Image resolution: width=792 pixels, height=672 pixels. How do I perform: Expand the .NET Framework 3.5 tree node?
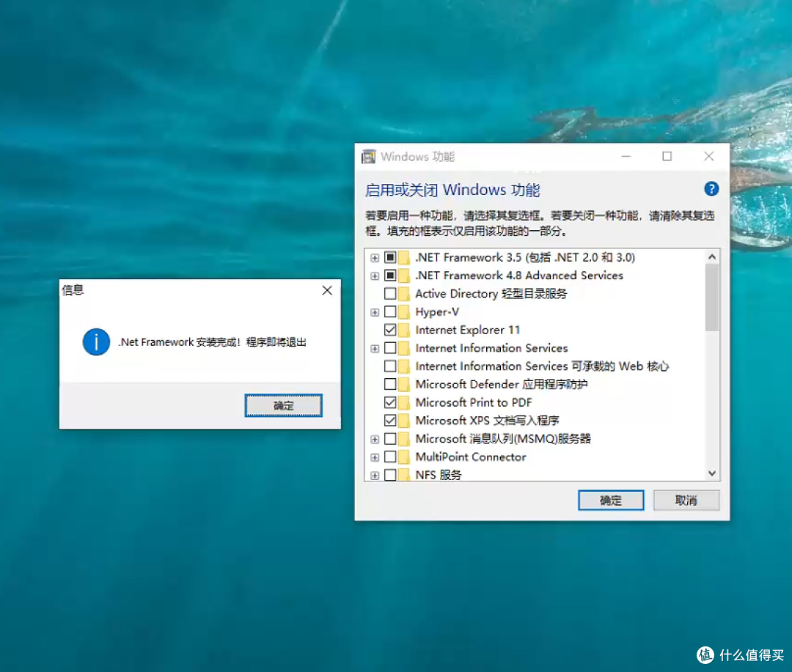pos(375,258)
